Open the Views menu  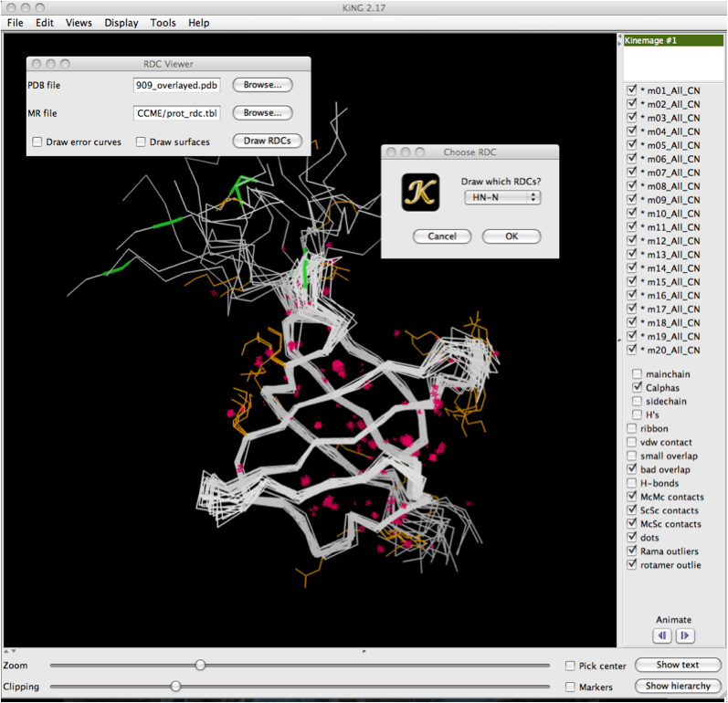pyautogui.click(x=79, y=23)
